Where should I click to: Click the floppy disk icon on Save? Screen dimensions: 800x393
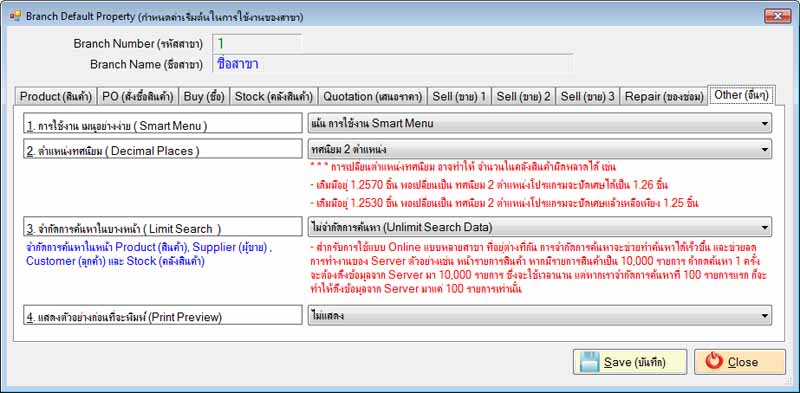(x=589, y=362)
